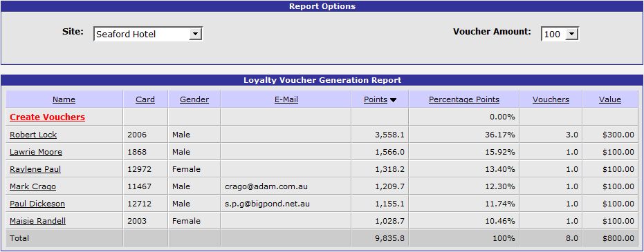
Task: Click the Report Options panel title
Action: click(322, 6)
